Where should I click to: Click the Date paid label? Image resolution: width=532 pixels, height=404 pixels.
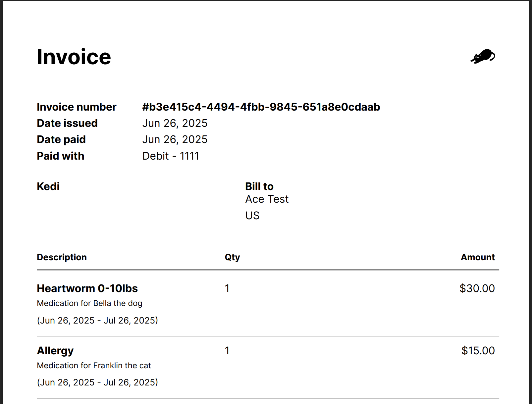(x=61, y=139)
